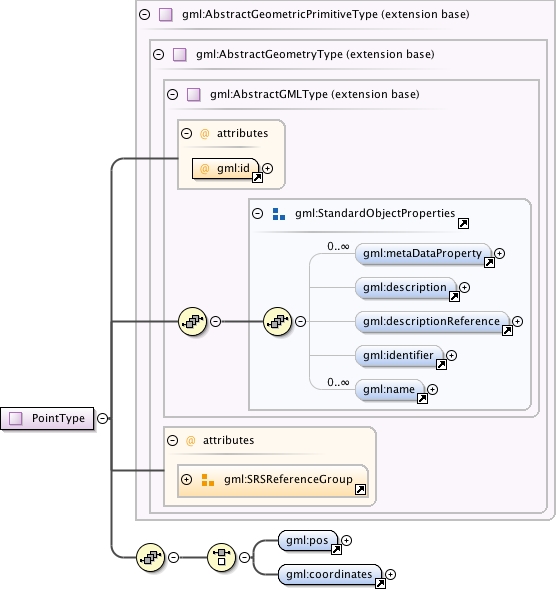Collapse attributes box containing gml:SRSReferenceGroup
The image size is (557, 590).
172,441
